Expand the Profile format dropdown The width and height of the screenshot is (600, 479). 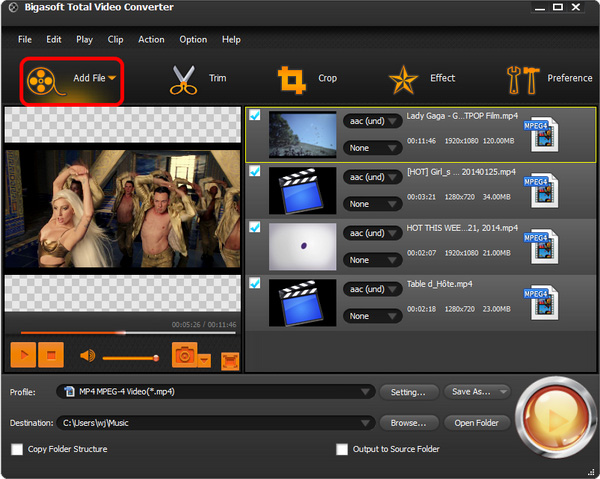pos(365,392)
